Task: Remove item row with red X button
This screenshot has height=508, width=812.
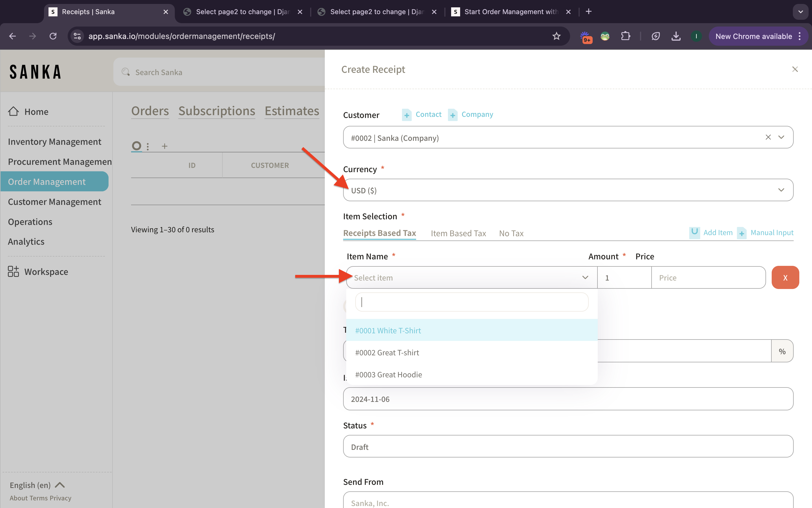Action: (x=785, y=277)
